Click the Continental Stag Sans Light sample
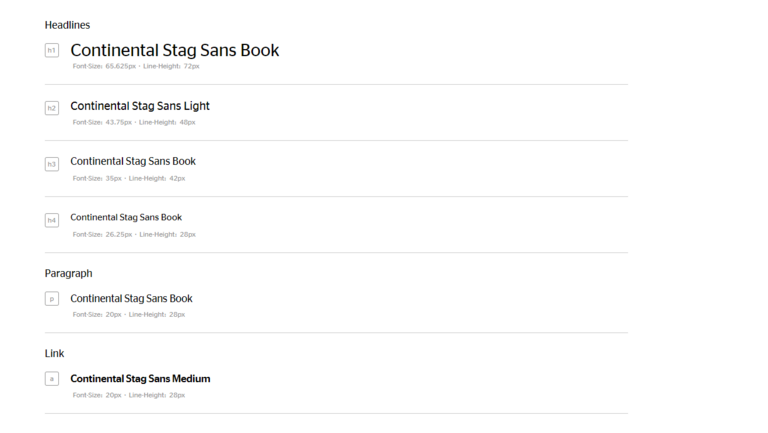The width and height of the screenshot is (768, 433). pyautogui.click(x=140, y=106)
